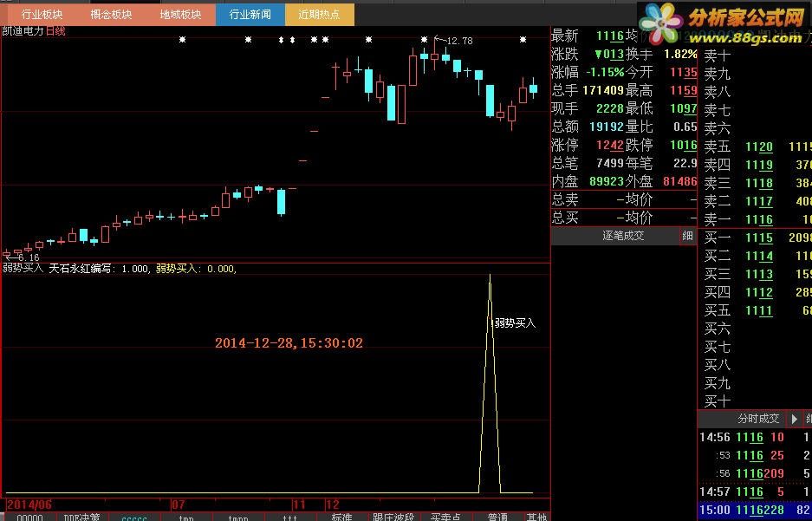Switch to the 概念板块 tab
The width and height of the screenshot is (812, 521).
pyautogui.click(x=111, y=15)
